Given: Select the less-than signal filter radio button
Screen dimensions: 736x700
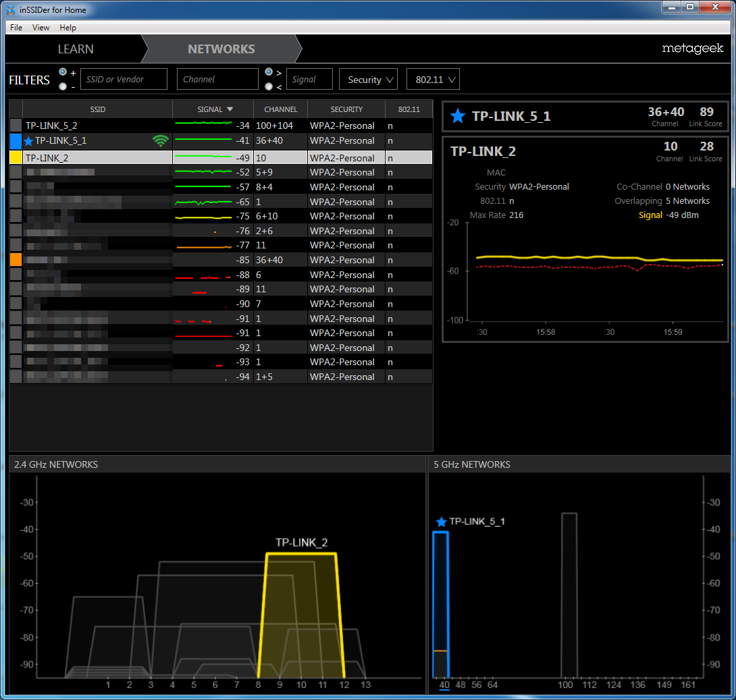Looking at the screenshot, I should (x=269, y=86).
